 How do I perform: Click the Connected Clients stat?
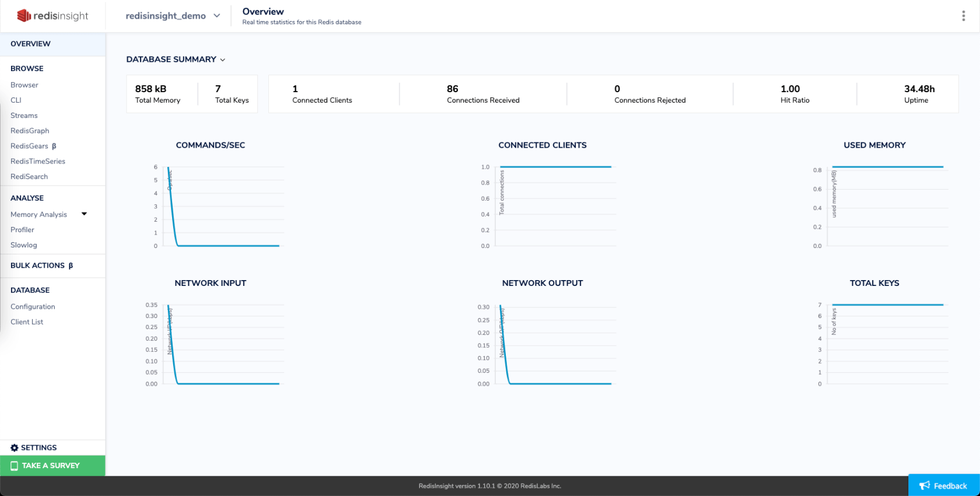pos(322,94)
